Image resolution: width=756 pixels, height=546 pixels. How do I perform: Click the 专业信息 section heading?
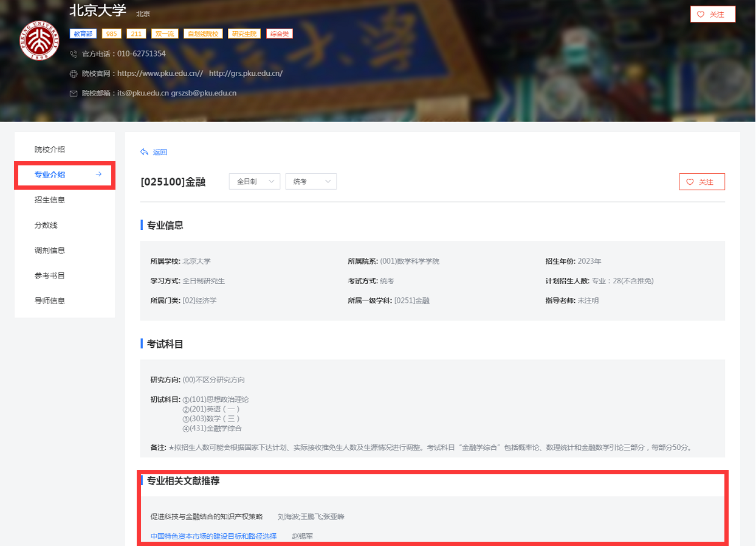[165, 226]
